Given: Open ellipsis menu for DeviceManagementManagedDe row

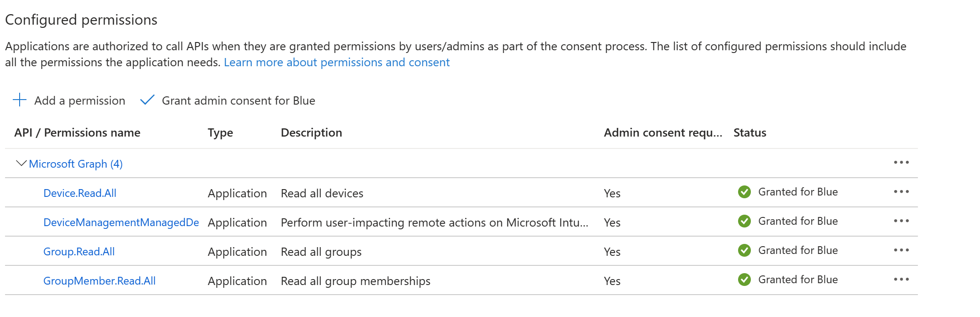Looking at the screenshot, I should click(901, 221).
